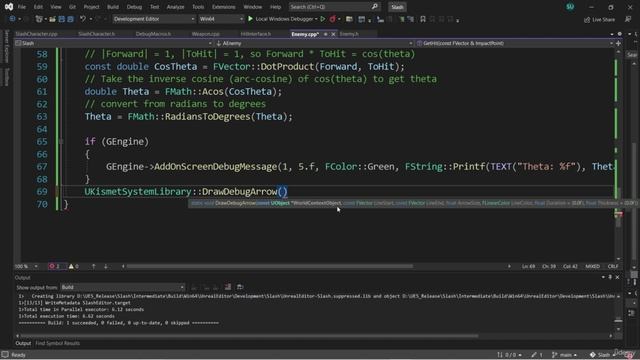
Task: Click the navigate backward toolbar icon
Action: pos(12,19)
